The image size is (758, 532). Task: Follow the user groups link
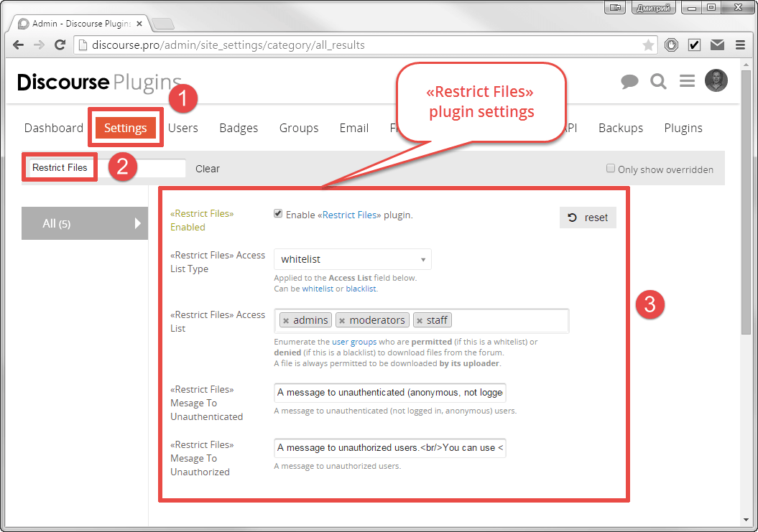[354, 342]
